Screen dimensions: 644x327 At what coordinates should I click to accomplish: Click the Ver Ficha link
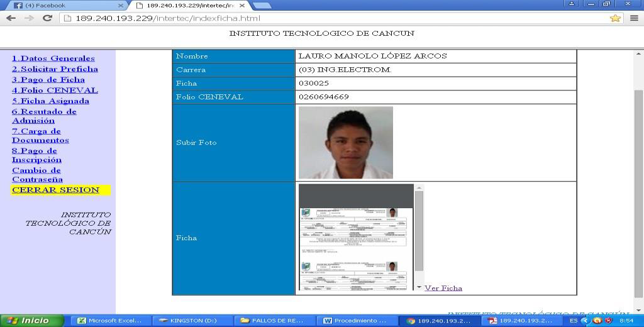[x=443, y=288]
